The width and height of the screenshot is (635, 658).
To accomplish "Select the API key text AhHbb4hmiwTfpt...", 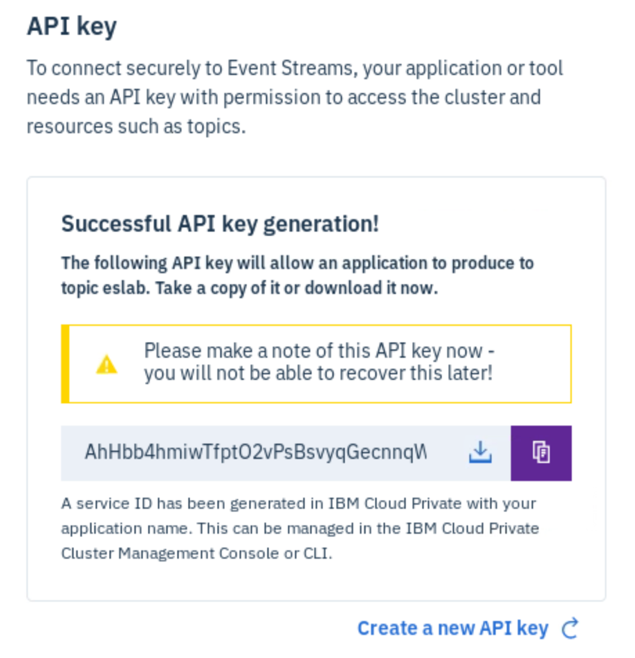I will (x=256, y=452).
